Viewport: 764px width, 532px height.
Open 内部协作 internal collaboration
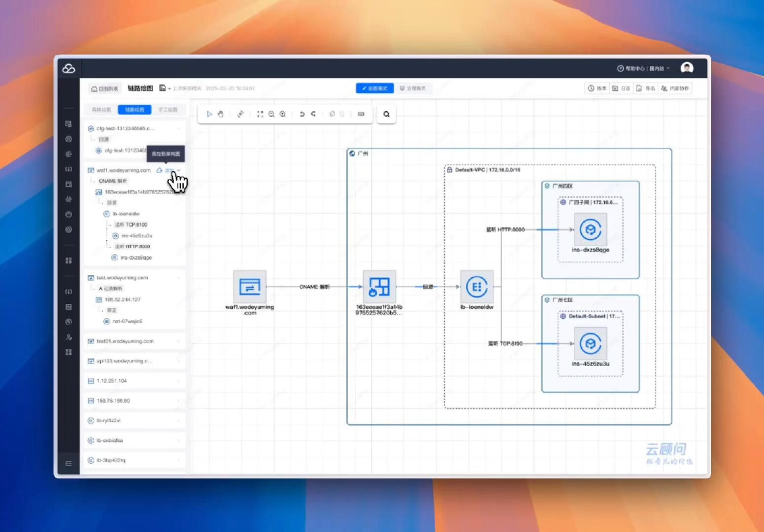(675, 89)
